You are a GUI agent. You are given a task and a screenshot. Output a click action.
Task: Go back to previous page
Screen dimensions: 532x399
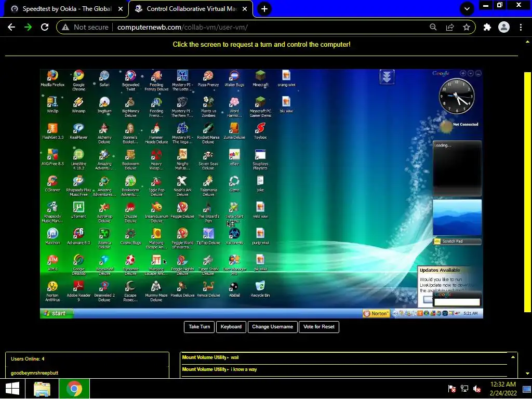point(11,27)
